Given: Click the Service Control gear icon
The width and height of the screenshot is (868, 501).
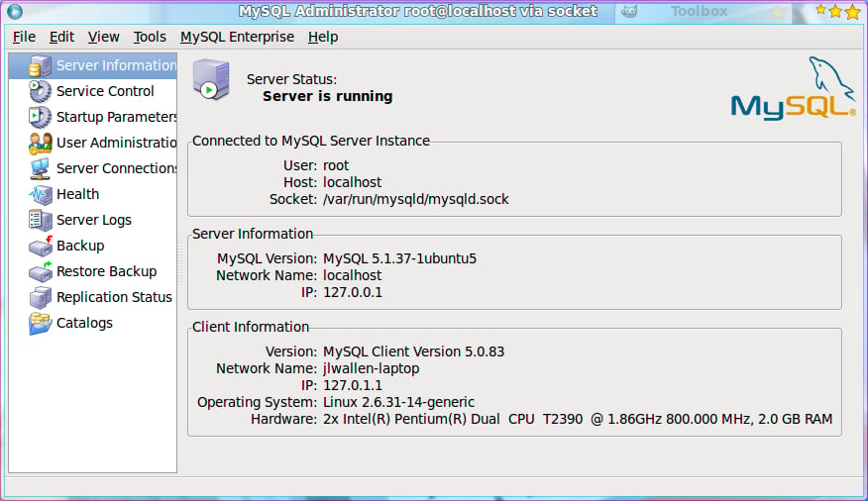Looking at the screenshot, I should [40, 91].
